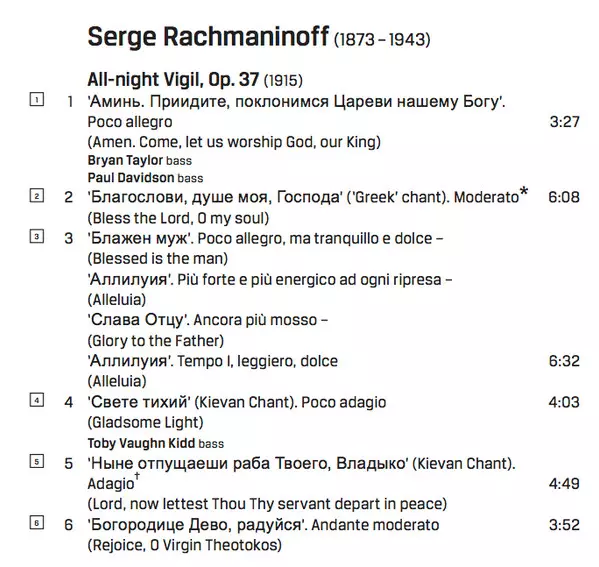The image size is (599, 567).
Task: Click performer name Toby Vaughn Kidd
Action: [x=141, y=443]
